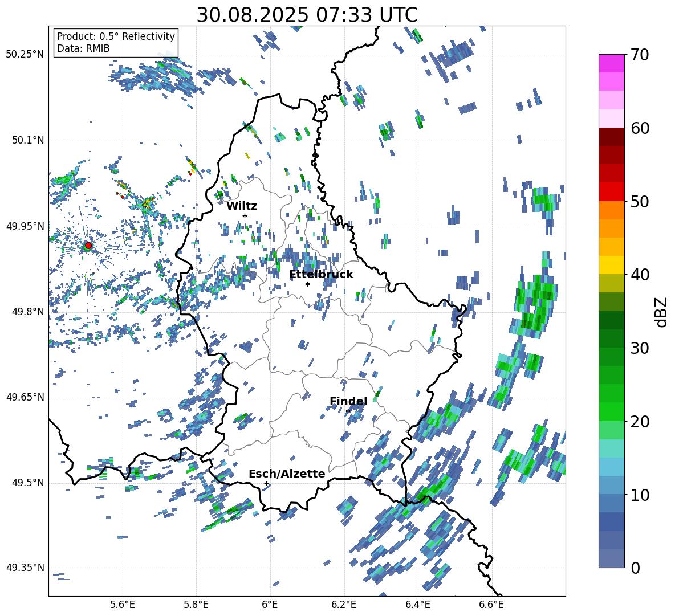Click the Data: RMIB text

tap(83, 48)
